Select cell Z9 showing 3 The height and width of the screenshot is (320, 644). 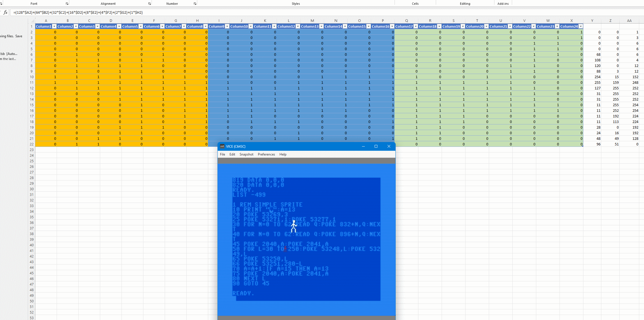tap(610, 71)
